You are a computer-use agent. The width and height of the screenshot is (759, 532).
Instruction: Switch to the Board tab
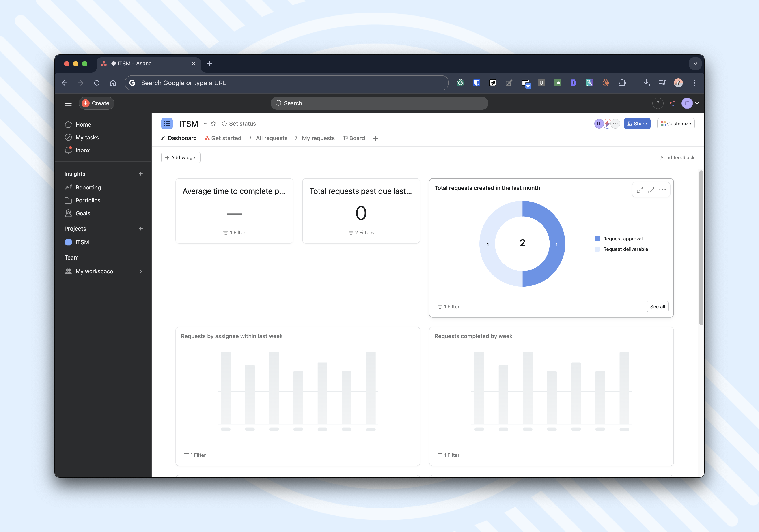click(x=357, y=138)
